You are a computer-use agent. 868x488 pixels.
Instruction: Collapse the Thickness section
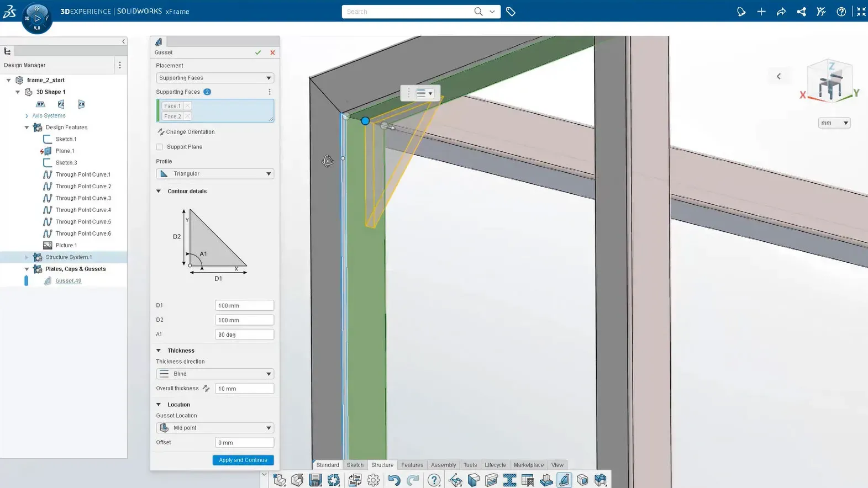click(x=159, y=351)
